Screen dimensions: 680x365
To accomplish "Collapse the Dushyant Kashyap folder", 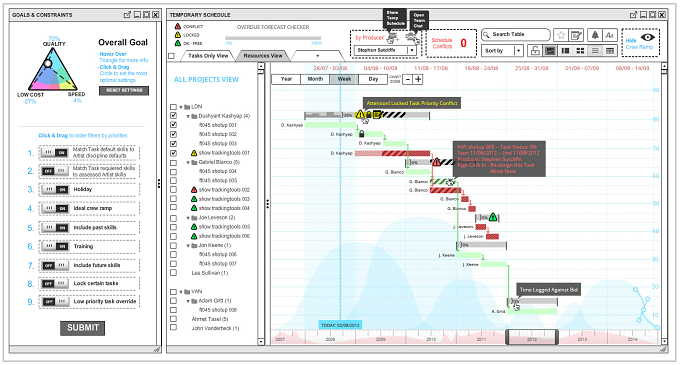I will click(x=188, y=116).
